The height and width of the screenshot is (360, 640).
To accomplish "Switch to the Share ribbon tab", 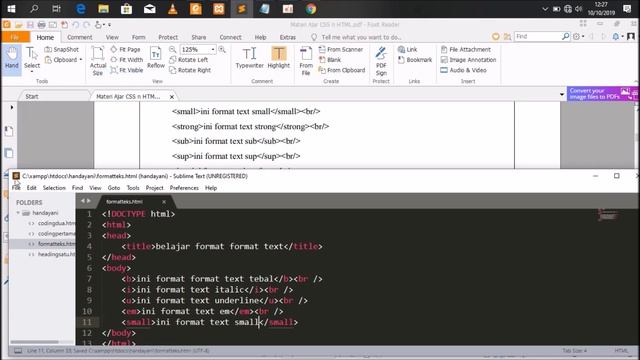I will coord(199,37).
